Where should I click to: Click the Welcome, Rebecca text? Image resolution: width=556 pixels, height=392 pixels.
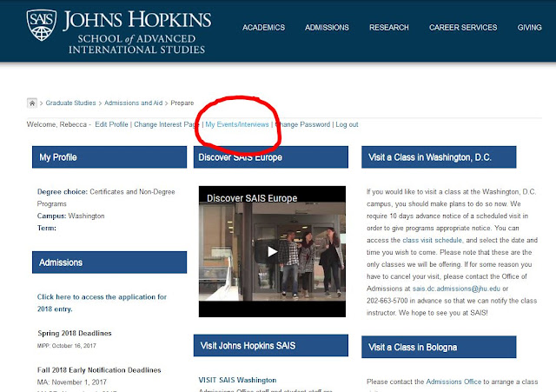(56, 124)
